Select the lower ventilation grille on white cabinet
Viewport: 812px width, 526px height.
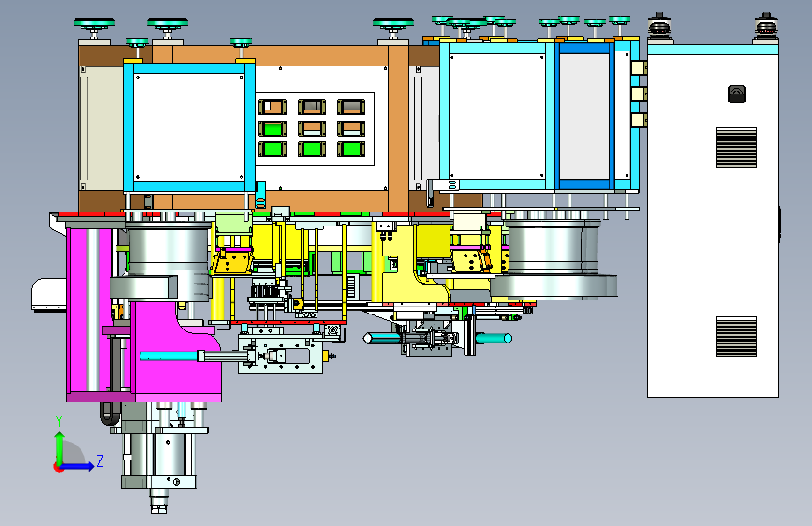tap(736, 337)
